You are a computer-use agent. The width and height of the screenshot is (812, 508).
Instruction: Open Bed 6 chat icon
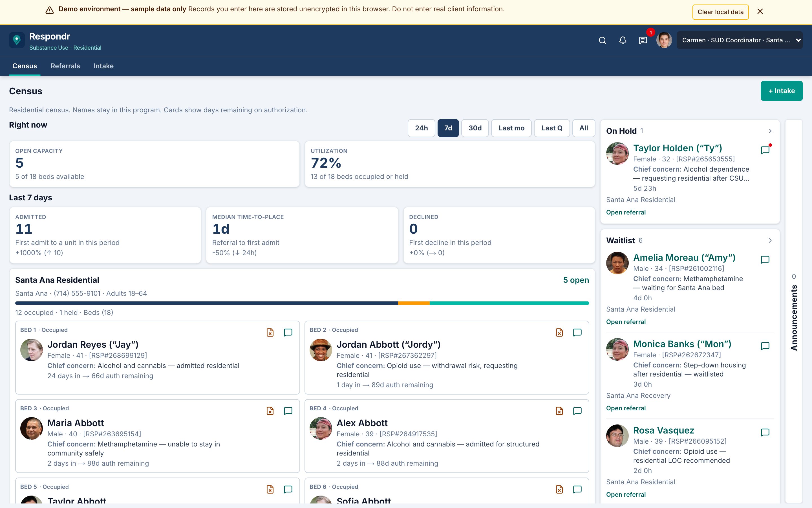point(577,489)
